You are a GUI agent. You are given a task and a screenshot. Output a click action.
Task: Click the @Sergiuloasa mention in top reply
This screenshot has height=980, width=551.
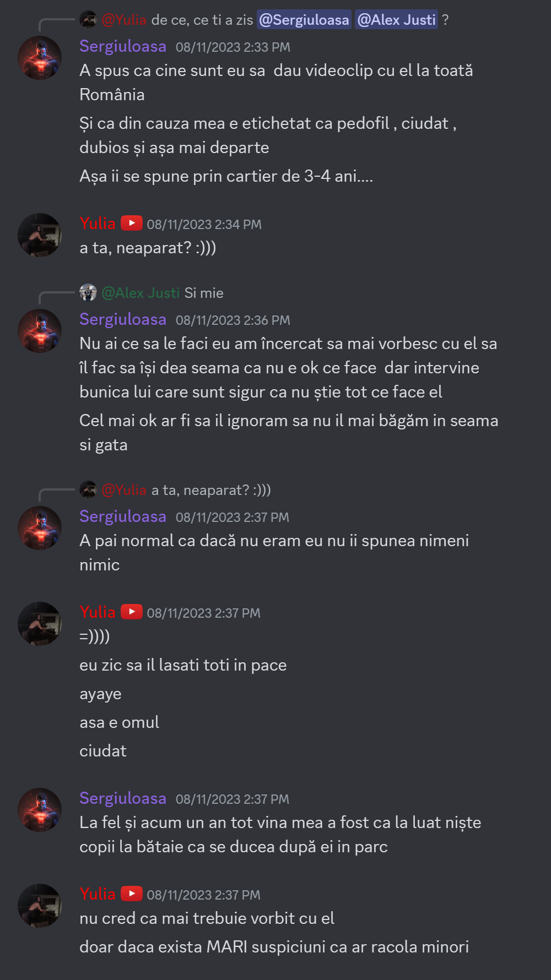tap(304, 20)
